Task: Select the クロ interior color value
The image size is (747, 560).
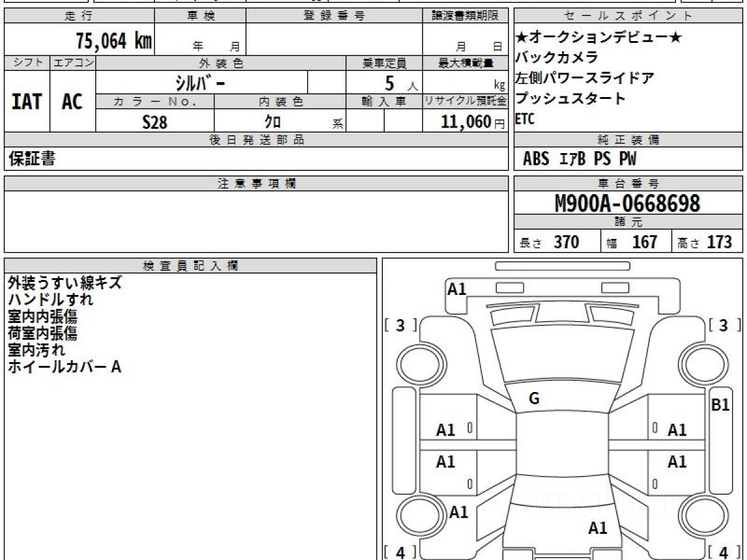Action: [x=273, y=122]
